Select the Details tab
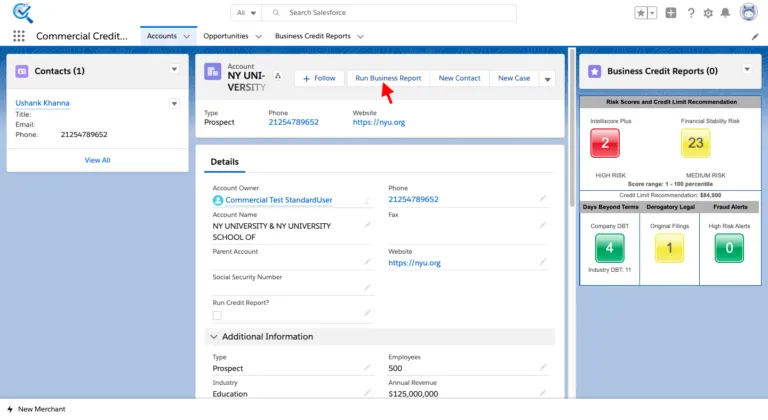The image size is (768, 420). [x=224, y=162]
